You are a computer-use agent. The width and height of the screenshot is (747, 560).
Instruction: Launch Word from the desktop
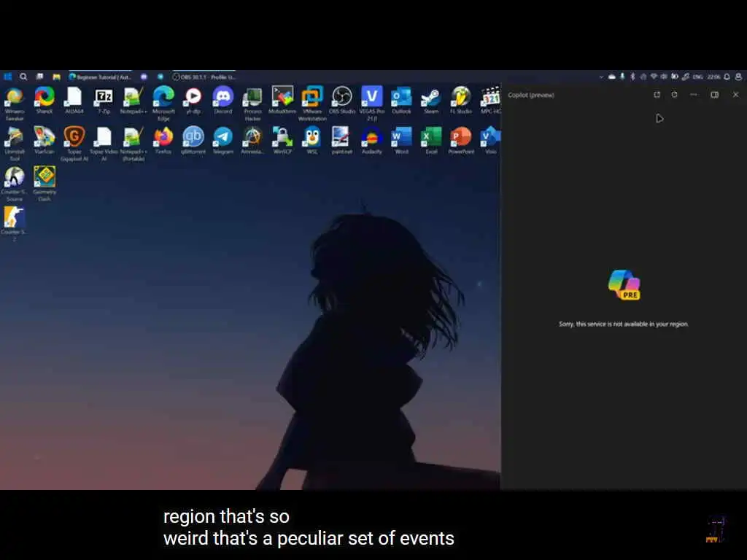pyautogui.click(x=402, y=141)
